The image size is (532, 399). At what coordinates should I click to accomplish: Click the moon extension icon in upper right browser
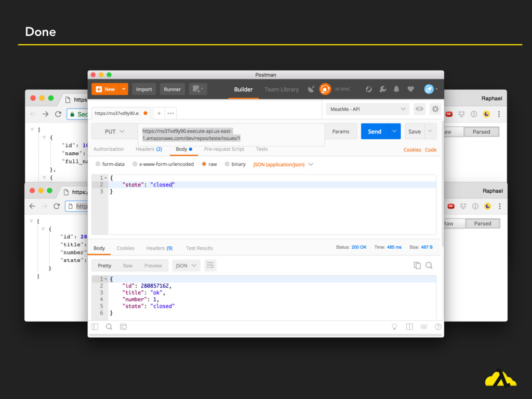tap(486, 114)
